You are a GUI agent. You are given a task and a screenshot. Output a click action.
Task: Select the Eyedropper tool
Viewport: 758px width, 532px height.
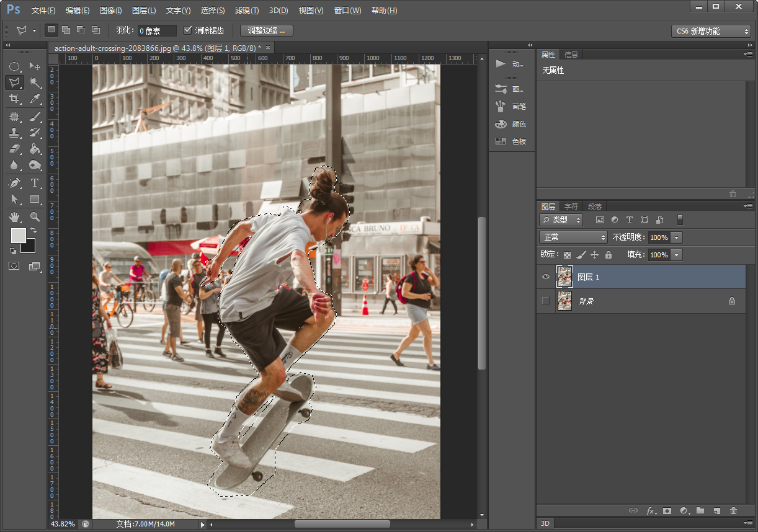coord(35,99)
